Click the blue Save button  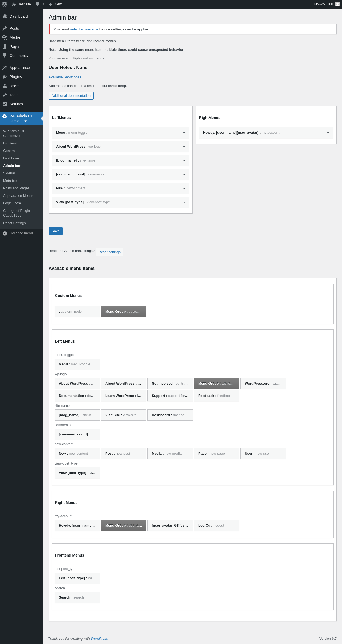(56, 231)
